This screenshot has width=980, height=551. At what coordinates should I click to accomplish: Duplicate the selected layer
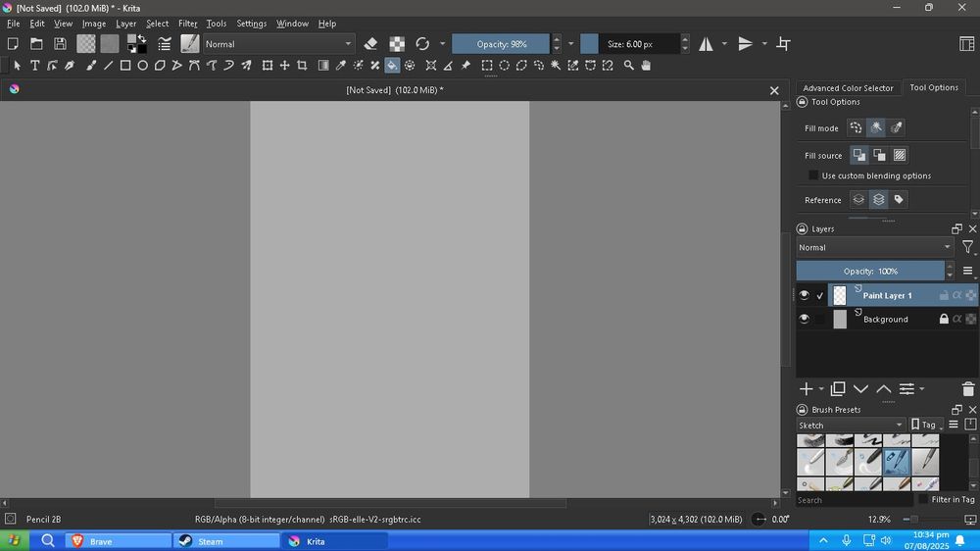point(838,389)
